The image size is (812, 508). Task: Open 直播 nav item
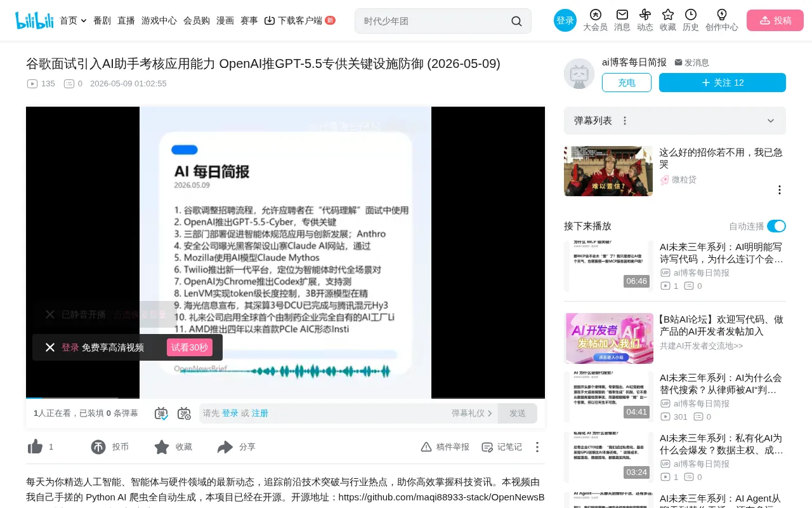click(x=126, y=20)
